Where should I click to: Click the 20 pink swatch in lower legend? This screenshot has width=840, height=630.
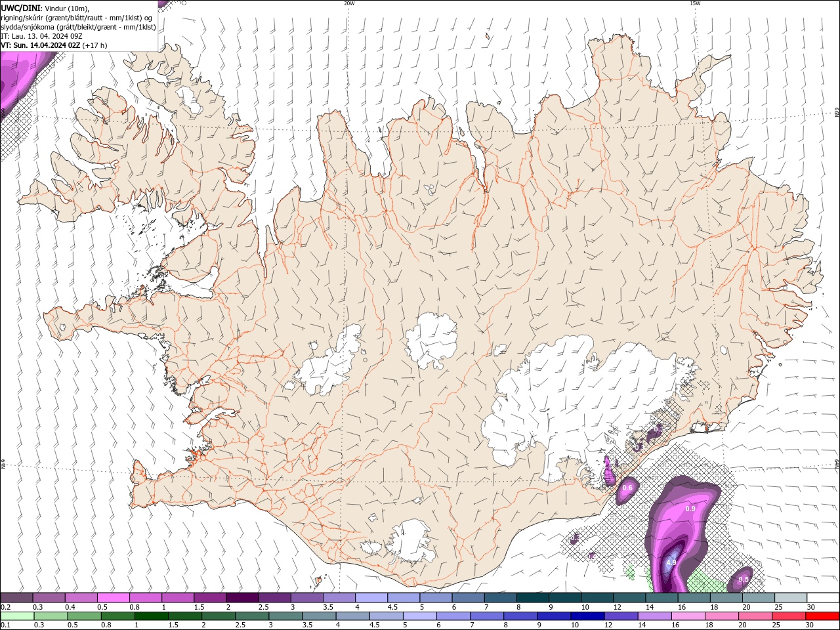point(755,616)
